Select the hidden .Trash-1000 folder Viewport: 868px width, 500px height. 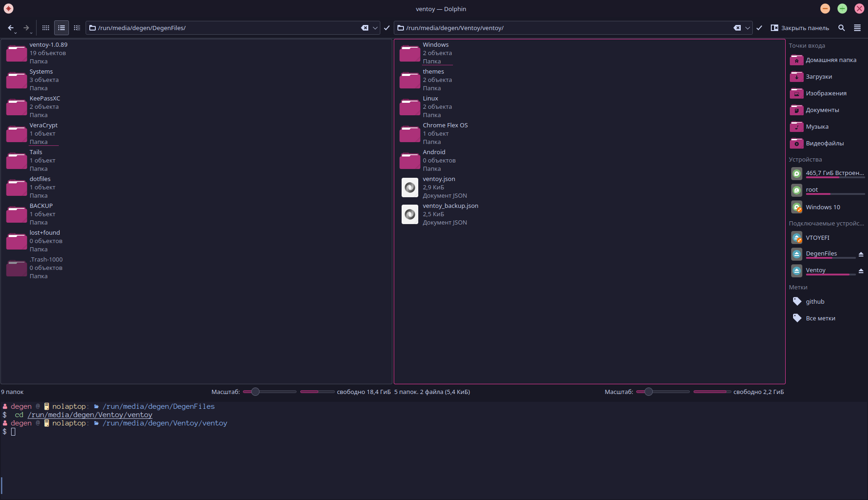point(34,268)
